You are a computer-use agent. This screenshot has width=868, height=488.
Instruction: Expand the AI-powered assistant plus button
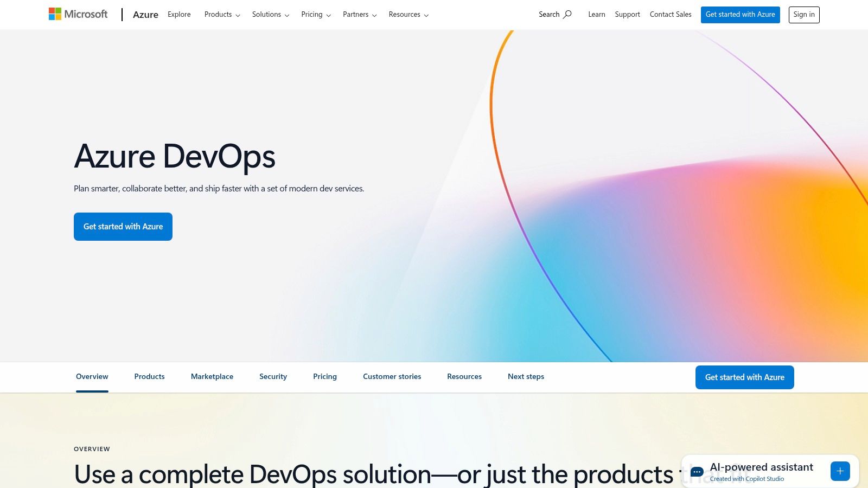(x=840, y=471)
